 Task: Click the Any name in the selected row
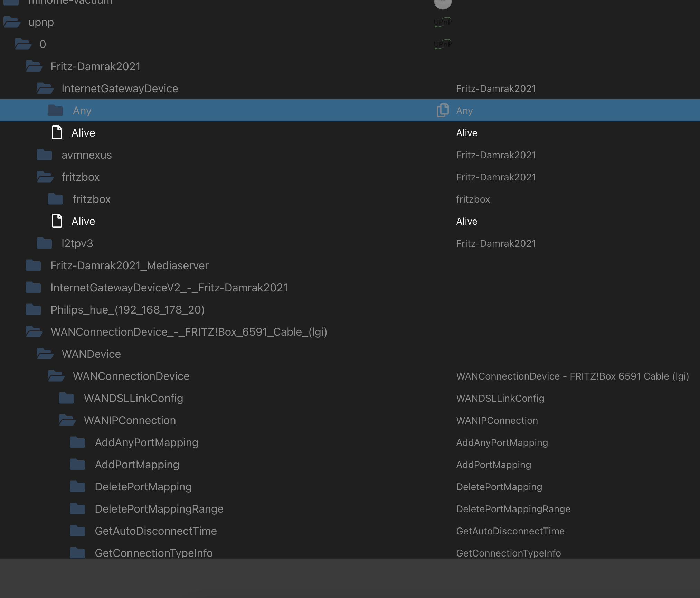tap(464, 111)
